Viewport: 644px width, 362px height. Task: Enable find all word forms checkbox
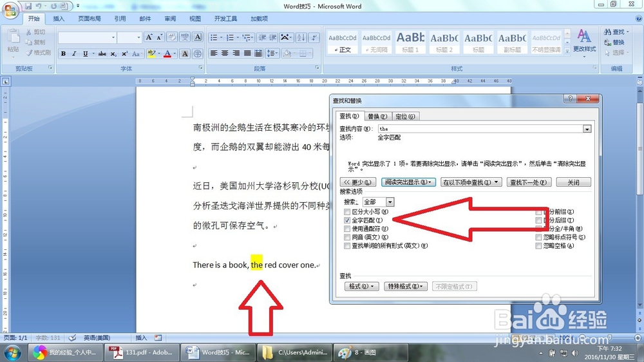(347, 246)
